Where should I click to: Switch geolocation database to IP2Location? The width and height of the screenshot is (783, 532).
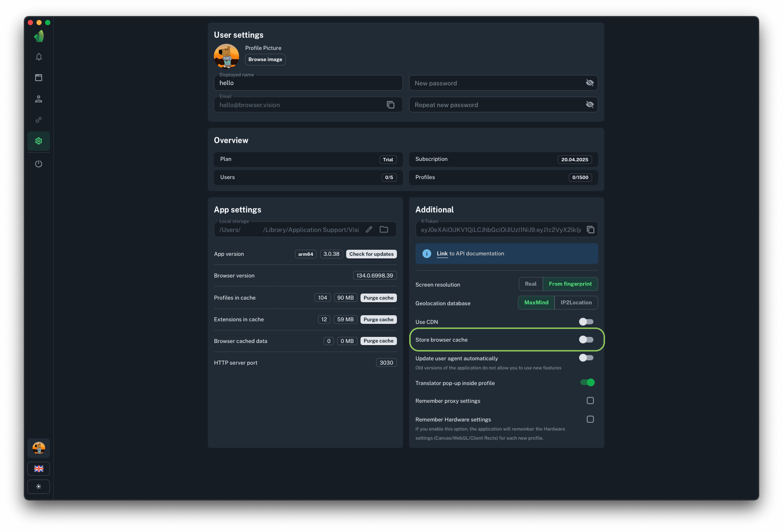click(576, 303)
